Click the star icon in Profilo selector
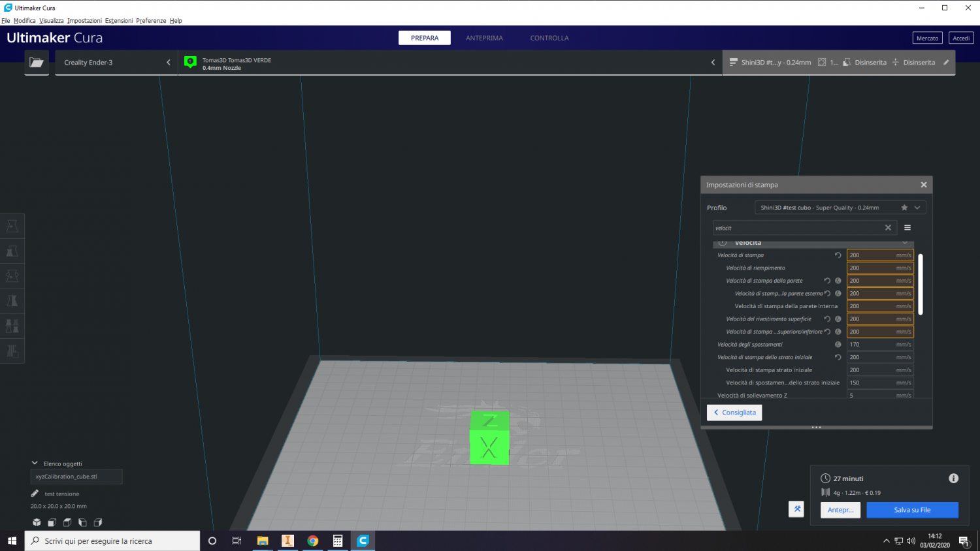 [904, 208]
